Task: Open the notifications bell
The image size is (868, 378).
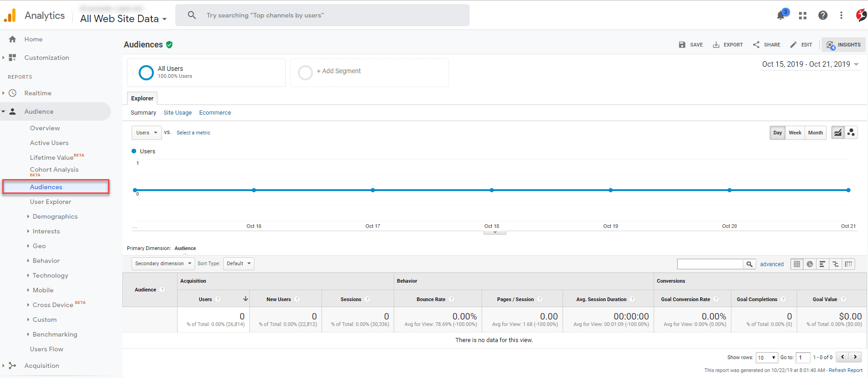Action: pyautogui.click(x=781, y=15)
